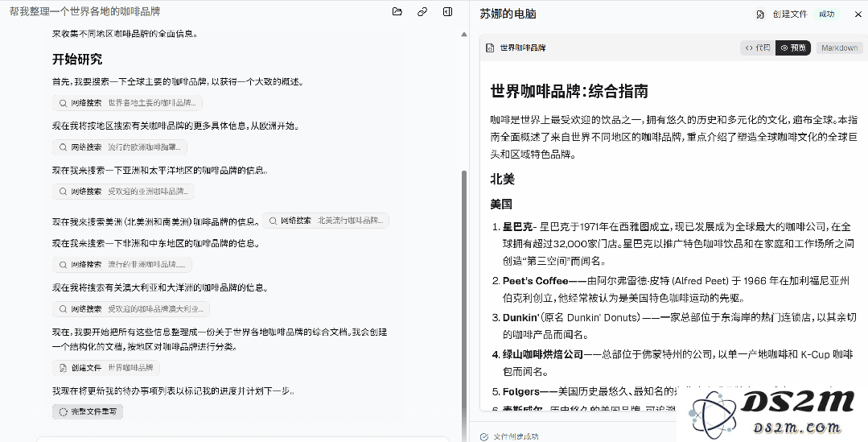The width and height of the screenshot is (868, 442).
Task: Click the 美国 subsection heading
Action: 501,204
